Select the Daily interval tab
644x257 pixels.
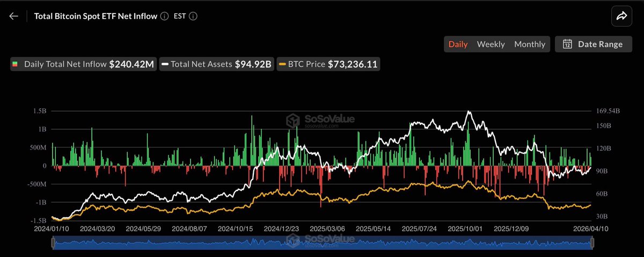point(458,45)
